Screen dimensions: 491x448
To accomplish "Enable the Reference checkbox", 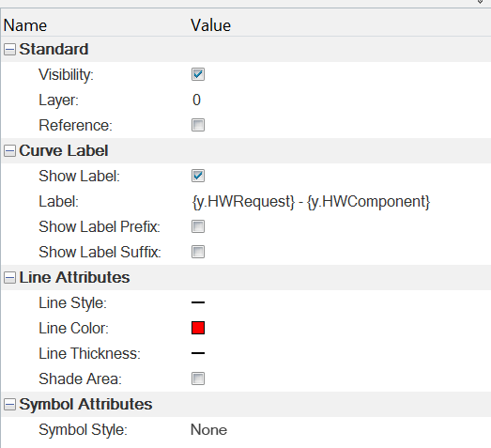I will (x=198, y=125).
